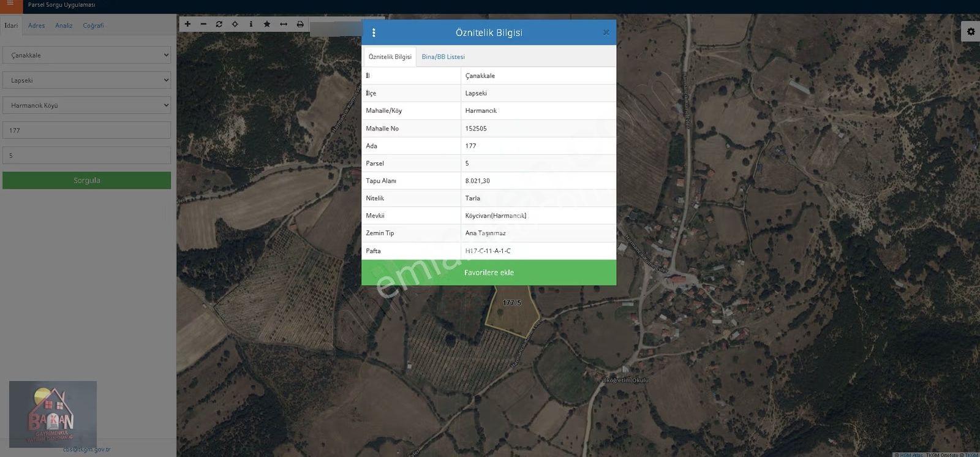This screenshot has width=980, height=457.
Task: Click the zoom out minus icon
Action: point(203,24)
